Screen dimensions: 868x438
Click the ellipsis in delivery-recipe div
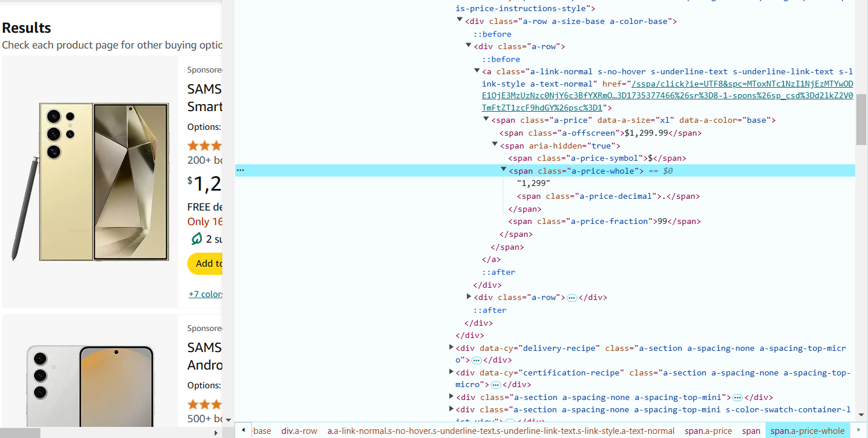[x=477, y=360]
